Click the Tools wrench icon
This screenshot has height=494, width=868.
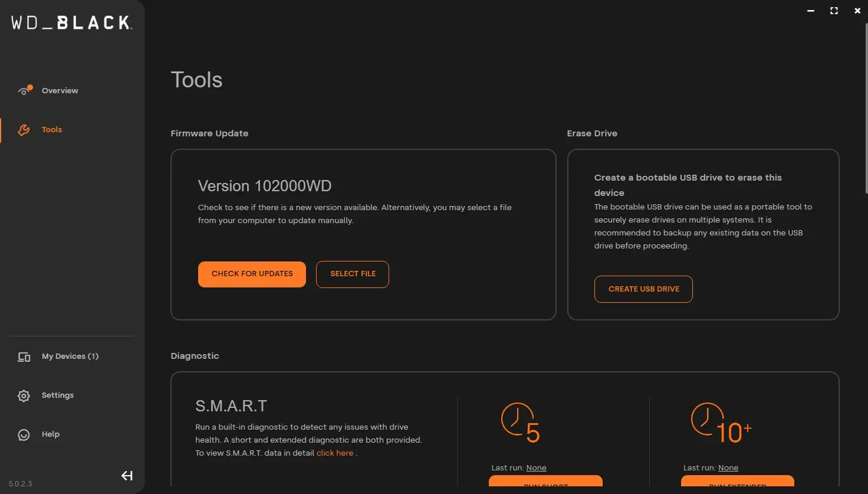pyautogui.click(x=24, y=130)
